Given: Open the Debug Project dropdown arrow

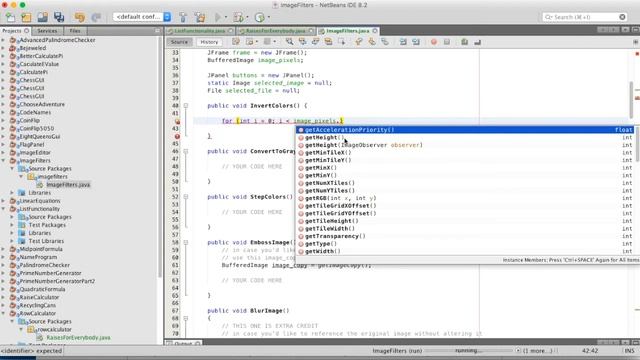Looking at the screenshot, I should [247, 17].
